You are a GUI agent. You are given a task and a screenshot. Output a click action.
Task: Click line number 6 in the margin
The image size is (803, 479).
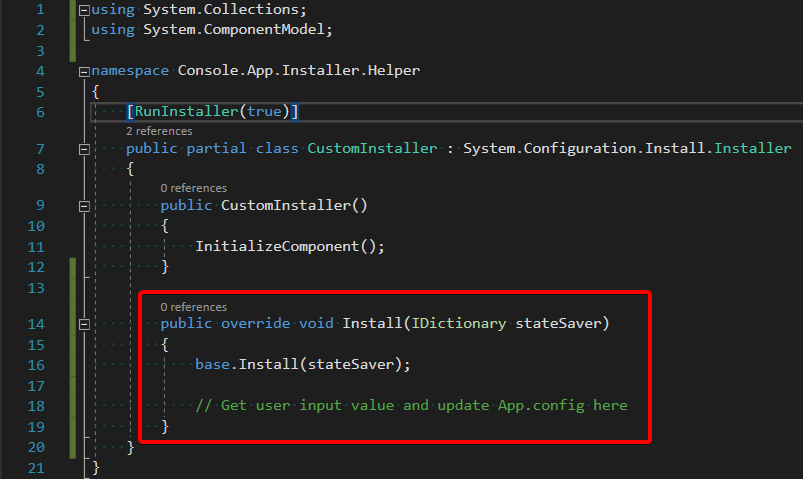(40, 112)
